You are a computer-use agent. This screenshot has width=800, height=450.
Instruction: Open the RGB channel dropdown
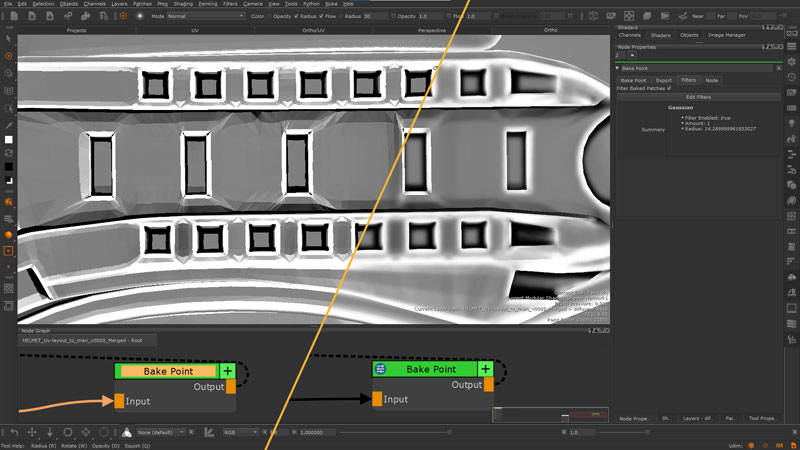(240, 432)
